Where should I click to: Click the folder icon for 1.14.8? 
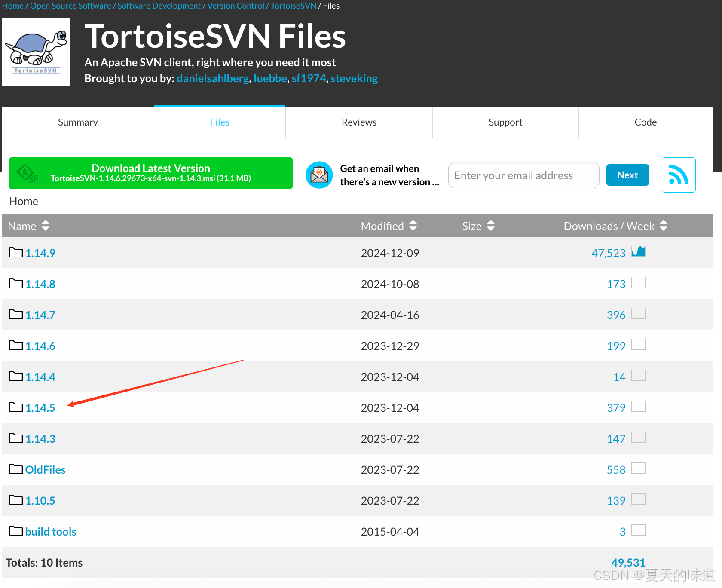pyautogui.click(x=16, y=283)
